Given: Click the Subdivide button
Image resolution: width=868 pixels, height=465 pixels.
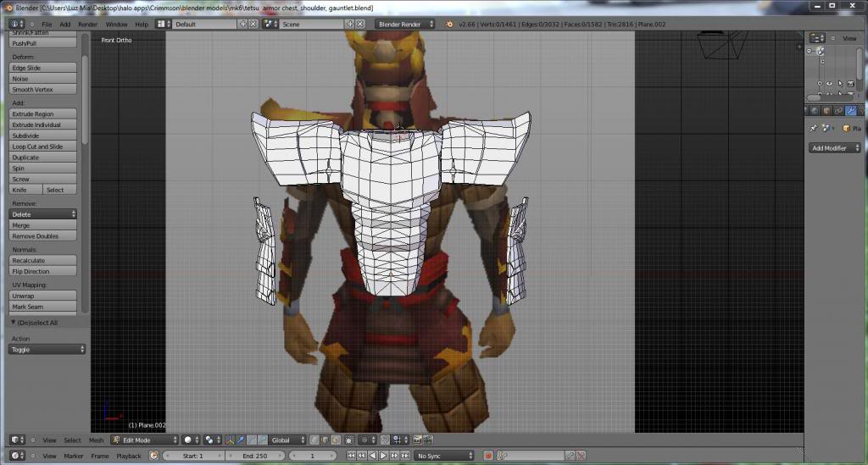Looking at the screenshot, I should [x=42, y=136].
